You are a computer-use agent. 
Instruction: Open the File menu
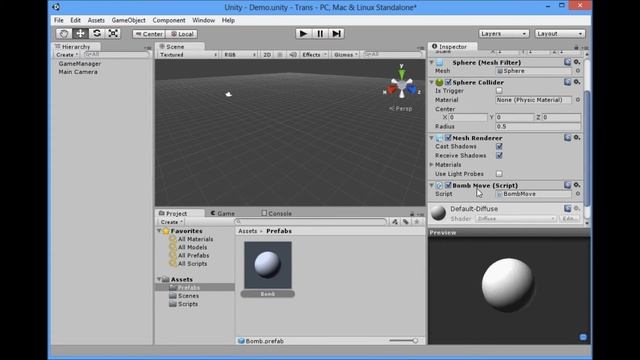tap(59, 20)
